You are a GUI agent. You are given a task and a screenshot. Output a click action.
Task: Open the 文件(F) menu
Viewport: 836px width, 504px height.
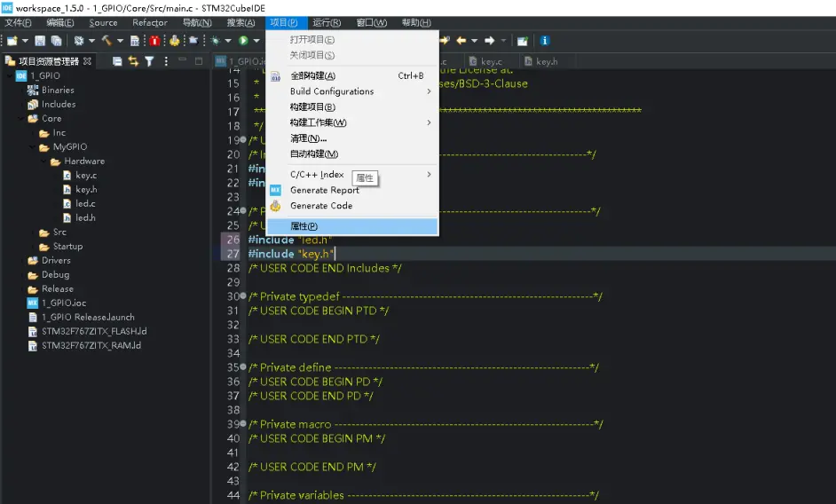(x=18, y=22)
